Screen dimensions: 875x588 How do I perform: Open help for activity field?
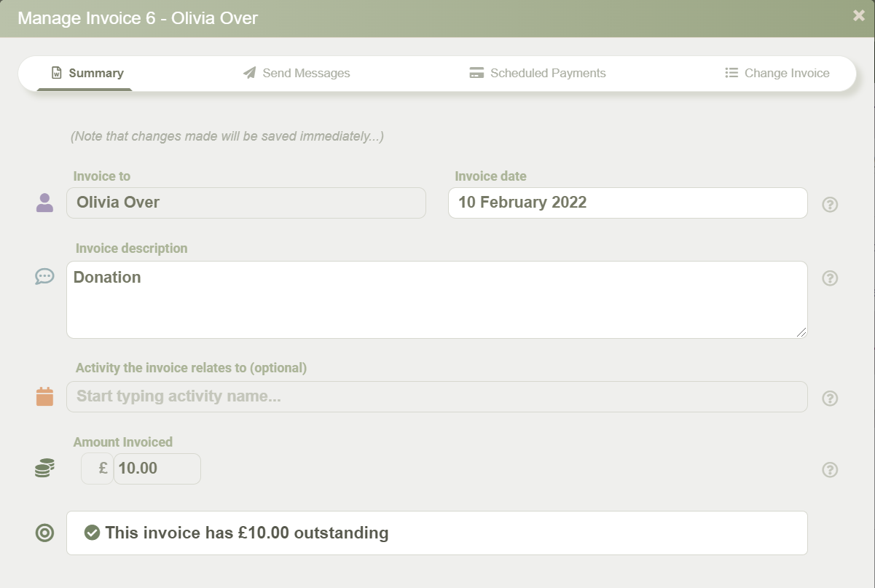[830, 399]
